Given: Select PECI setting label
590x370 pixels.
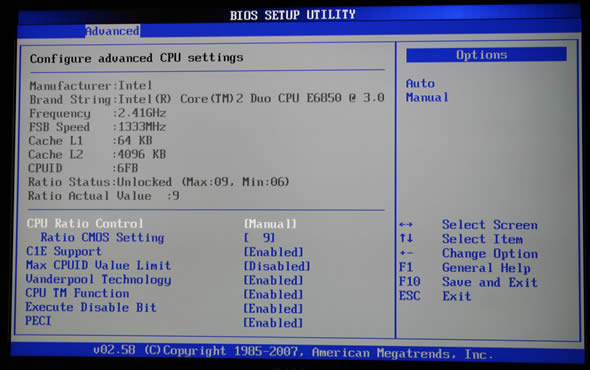Looking at the screenshot, I should [x=38, y=321].
